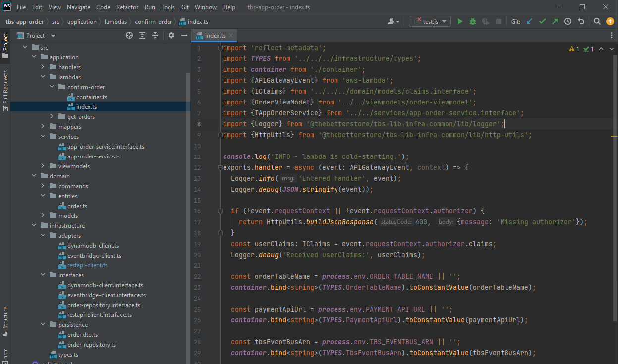Image resolution: width=618 pixels, height=364 pixels.
Task: Open the Tools menu
Action: [168, 7]
